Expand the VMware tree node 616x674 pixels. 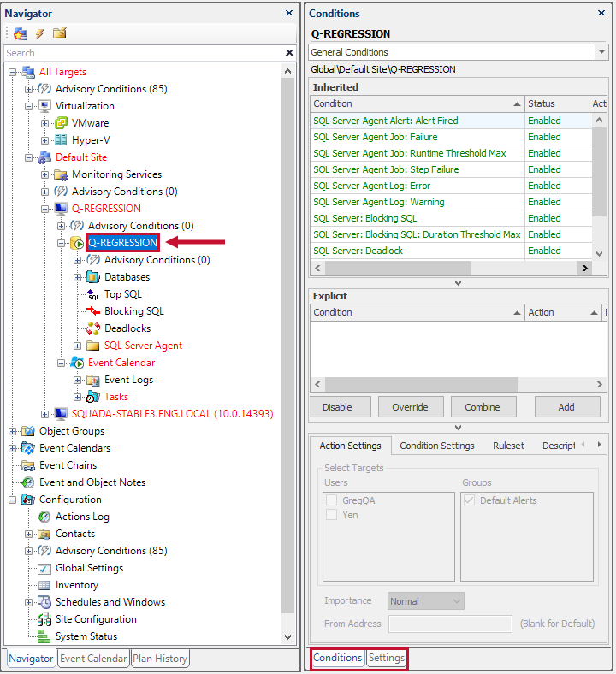pos(44,124)
